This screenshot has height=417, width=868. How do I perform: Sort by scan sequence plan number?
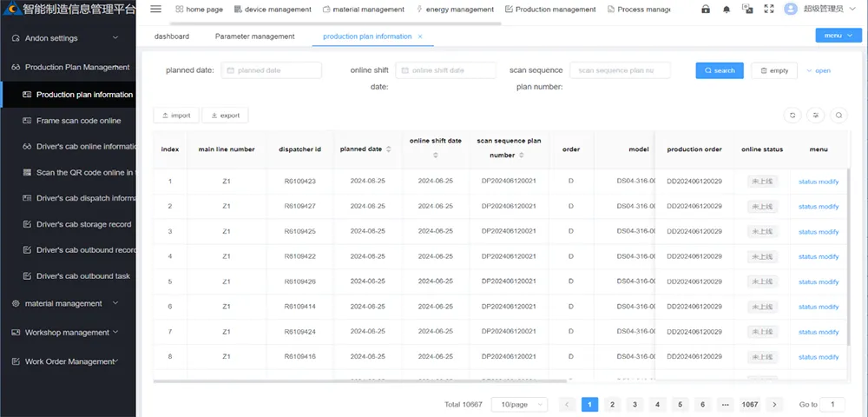pos(522,156)
